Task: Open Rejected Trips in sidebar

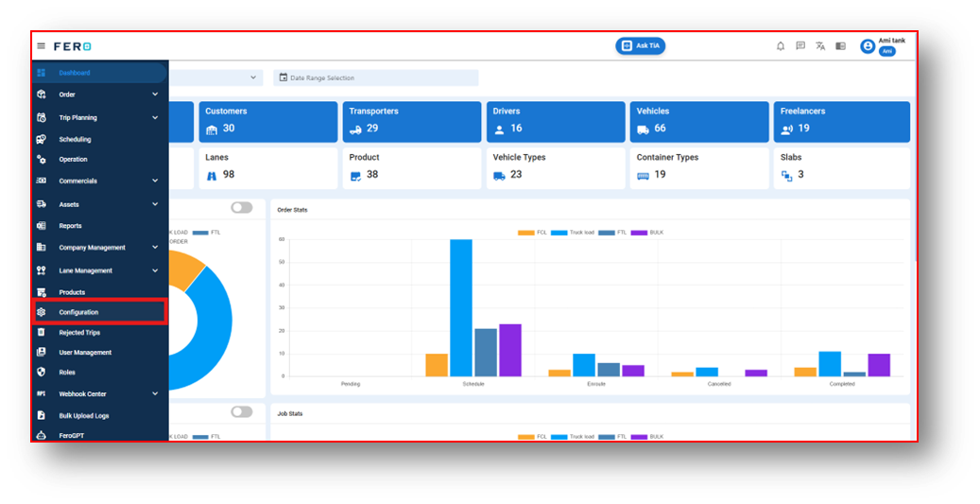Action: click(99, 333)
